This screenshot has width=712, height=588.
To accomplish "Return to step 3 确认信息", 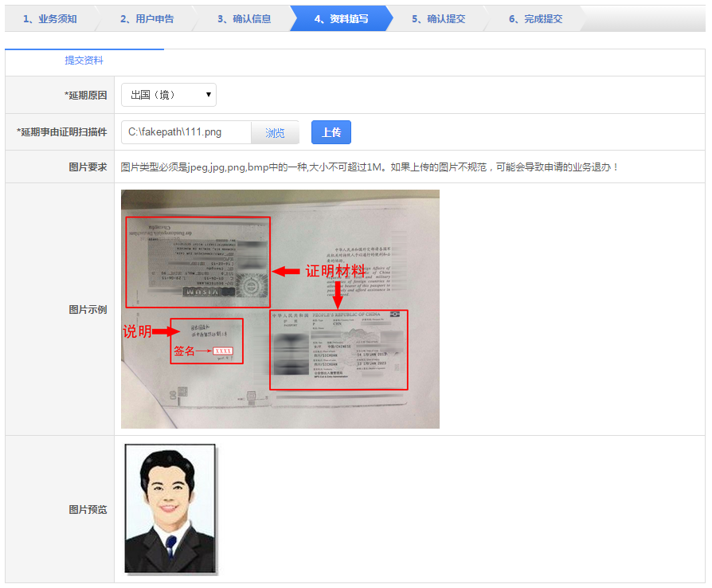I will (244, 18).
